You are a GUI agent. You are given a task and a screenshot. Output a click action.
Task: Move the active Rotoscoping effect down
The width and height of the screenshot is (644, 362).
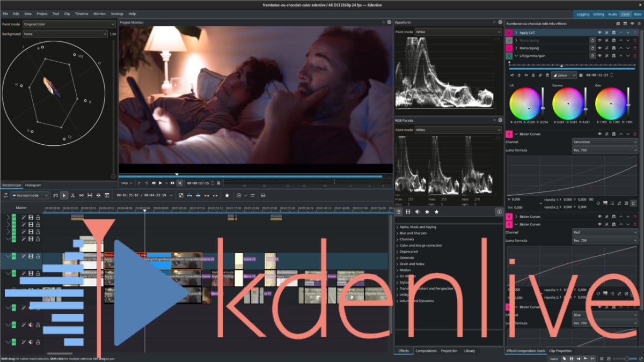pos(628,48)
